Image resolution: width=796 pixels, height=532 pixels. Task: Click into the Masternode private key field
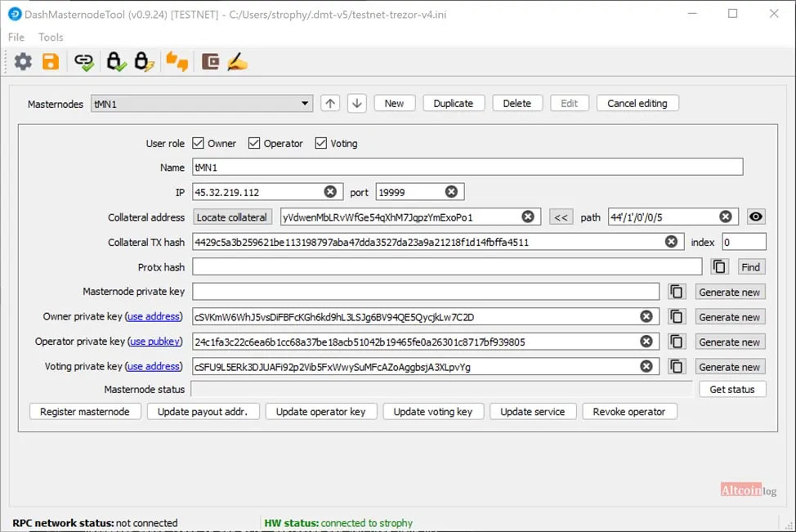(426, 292)
